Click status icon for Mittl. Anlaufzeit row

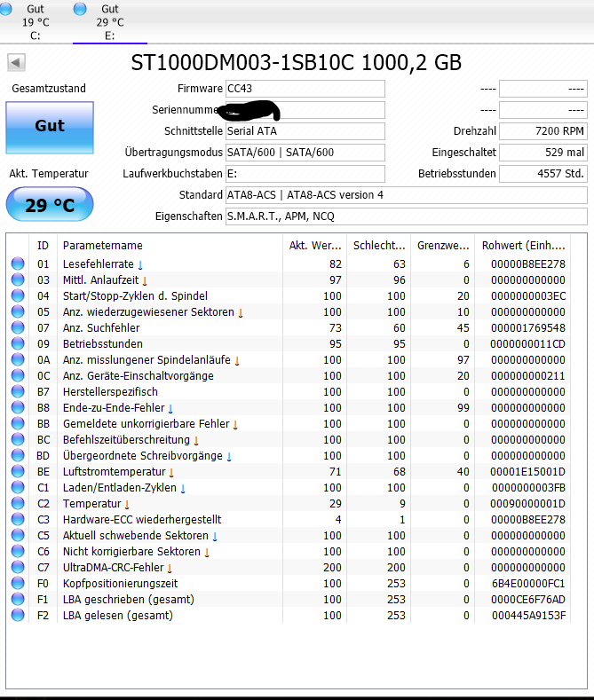pyautogui.click(x=18, y=279)
